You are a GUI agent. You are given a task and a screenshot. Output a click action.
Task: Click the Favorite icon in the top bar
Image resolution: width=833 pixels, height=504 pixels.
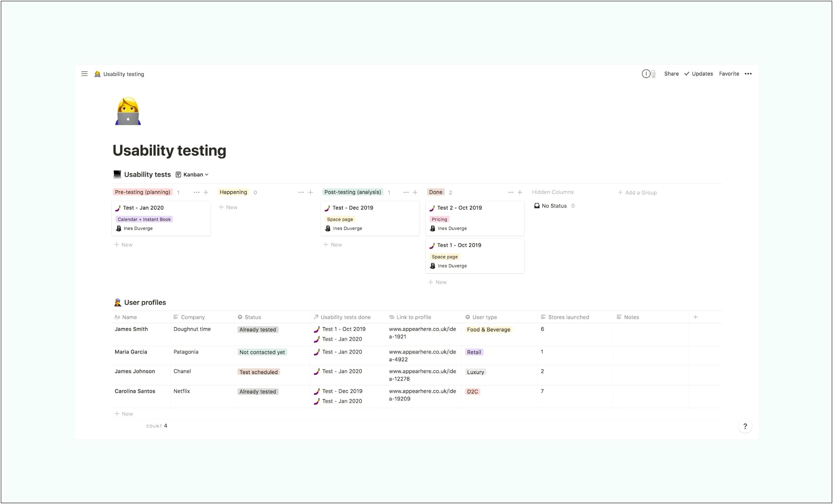point(729,74)
